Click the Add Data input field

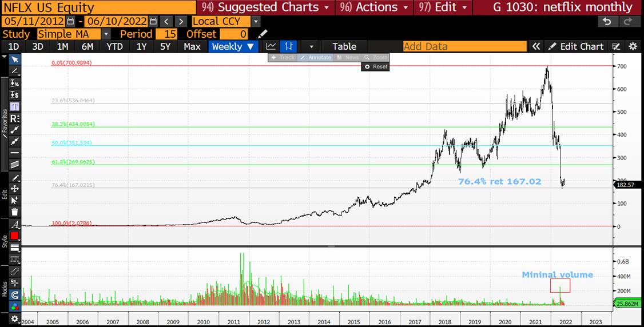(x=464, y=46)
